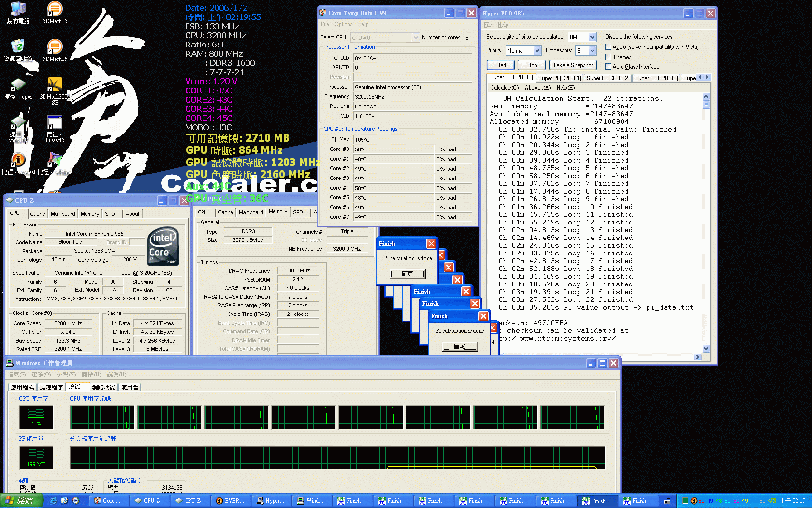Screen dimensions: 812x508
Task: Activate the highlighted Finish button on the taskbar
Action: tap(598, 501)
